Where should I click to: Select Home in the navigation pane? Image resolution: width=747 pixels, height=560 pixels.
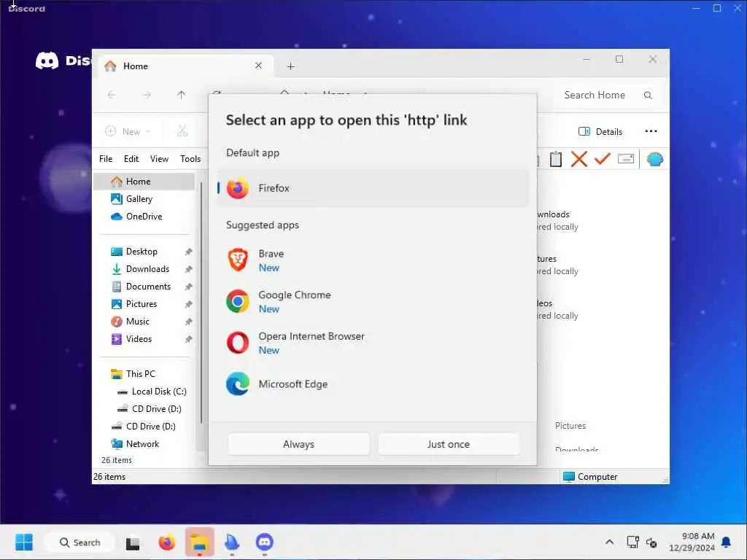pyautogui.click(x=144, y=182)
